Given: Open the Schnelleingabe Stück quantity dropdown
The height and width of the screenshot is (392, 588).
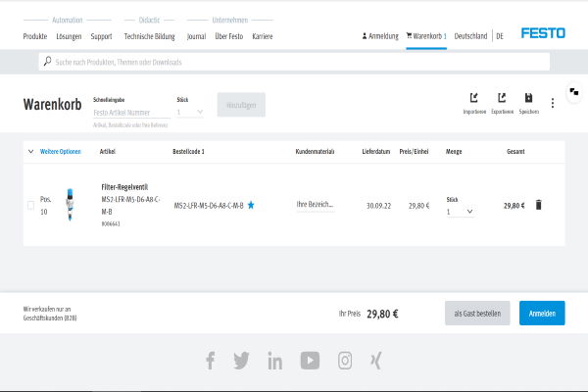Looking at the screenshot, I should coord(190,112).
